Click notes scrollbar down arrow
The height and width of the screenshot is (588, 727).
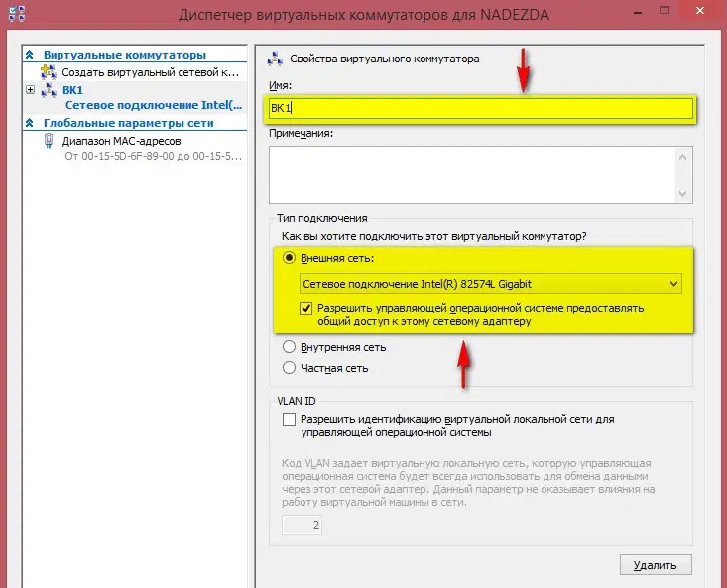coord(682,194)
